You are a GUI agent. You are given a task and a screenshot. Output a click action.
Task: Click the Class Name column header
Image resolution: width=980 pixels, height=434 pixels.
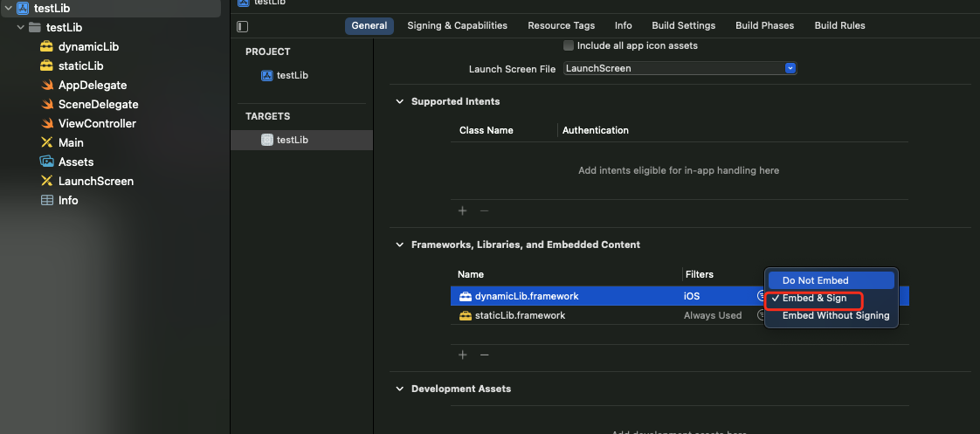[487, 130]
